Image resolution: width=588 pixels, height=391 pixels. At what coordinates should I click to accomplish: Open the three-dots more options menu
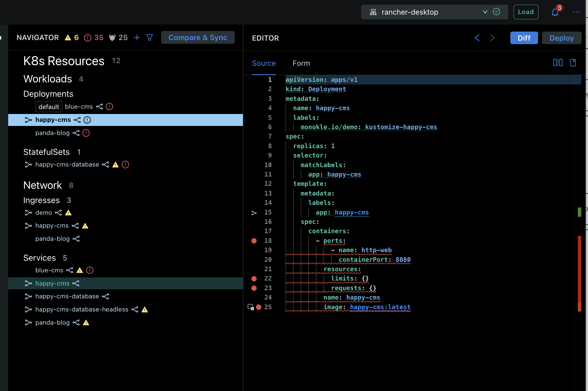[x=576, y=12]
